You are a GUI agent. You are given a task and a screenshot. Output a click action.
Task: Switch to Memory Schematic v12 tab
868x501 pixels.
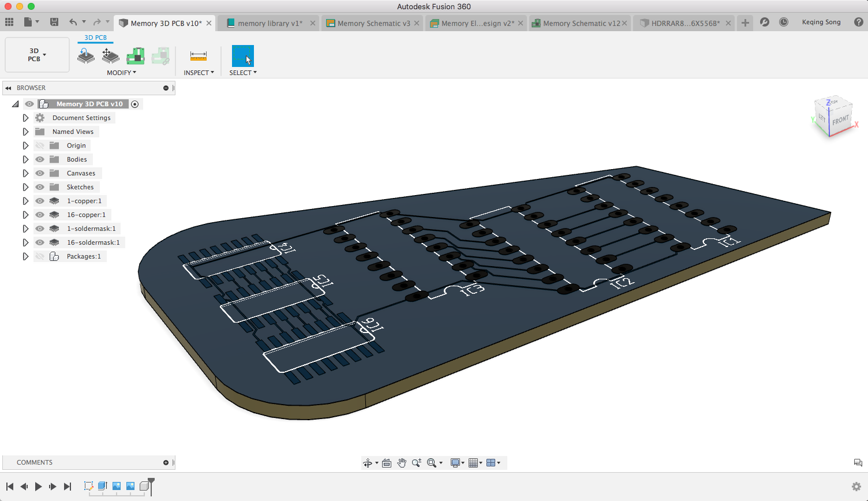pos(581,23)
